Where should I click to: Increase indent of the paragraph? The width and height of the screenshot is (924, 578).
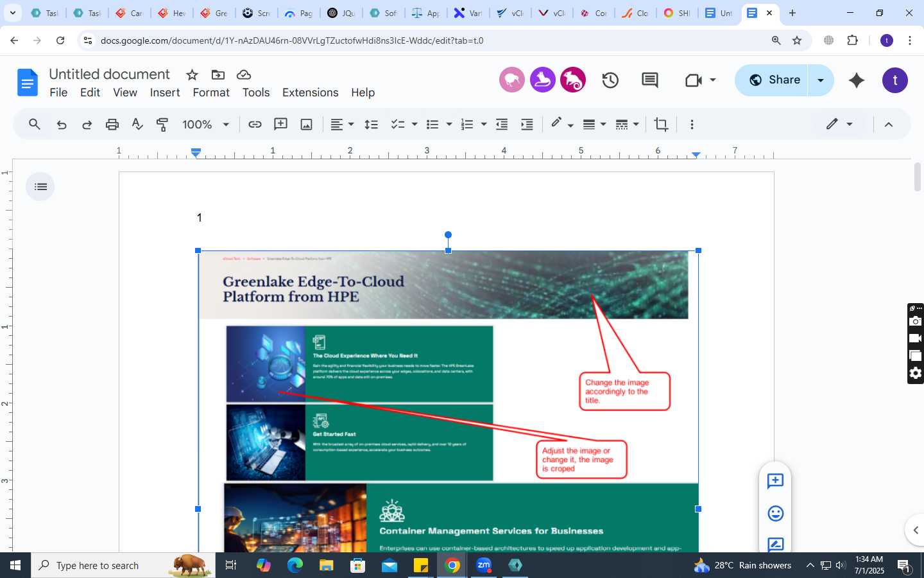pos(527,125)
